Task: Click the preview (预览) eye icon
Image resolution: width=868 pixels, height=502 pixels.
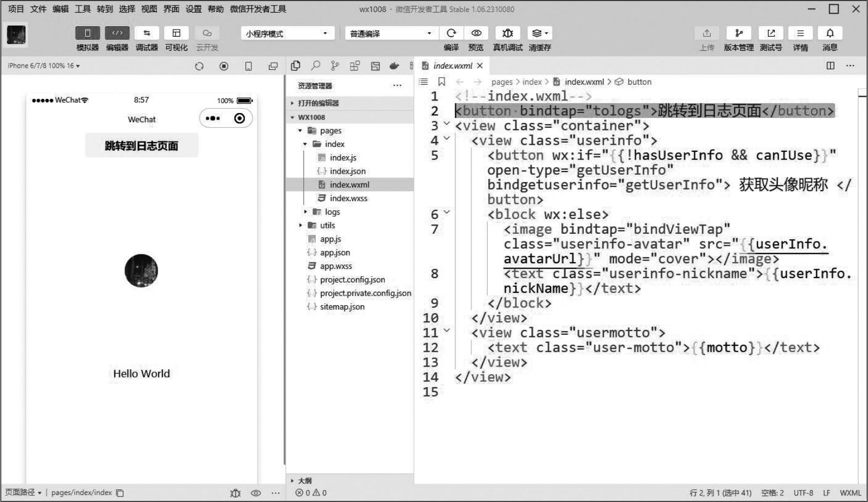Action: click(x=476, y=33)
